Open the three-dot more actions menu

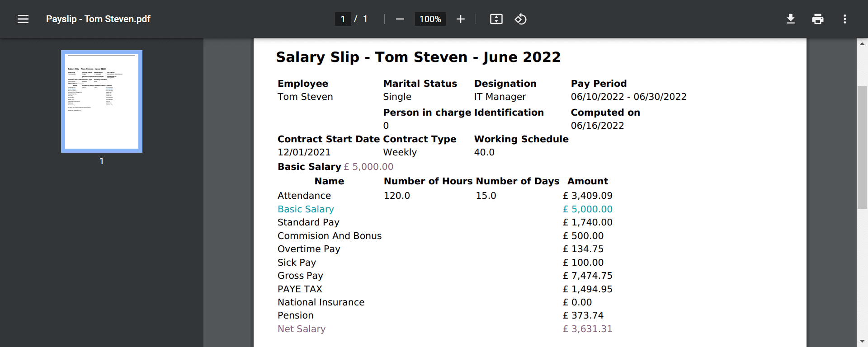[844, 19]
